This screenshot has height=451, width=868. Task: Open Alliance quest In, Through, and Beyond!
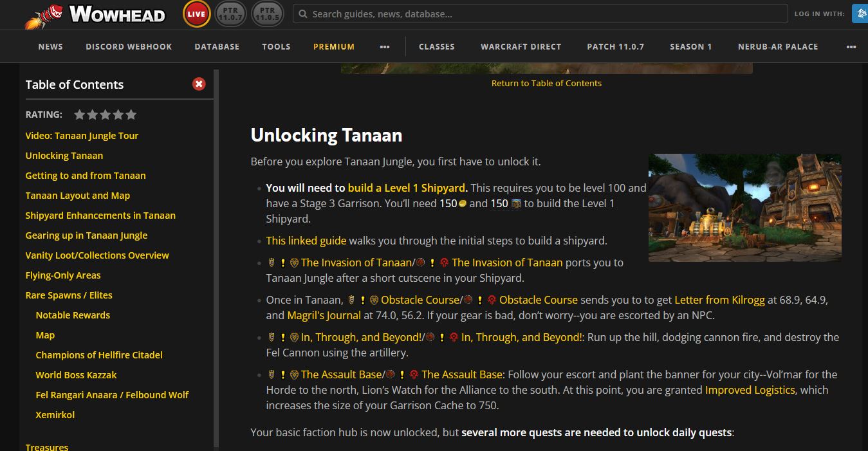pyautogui.click(x=361, y=337)
